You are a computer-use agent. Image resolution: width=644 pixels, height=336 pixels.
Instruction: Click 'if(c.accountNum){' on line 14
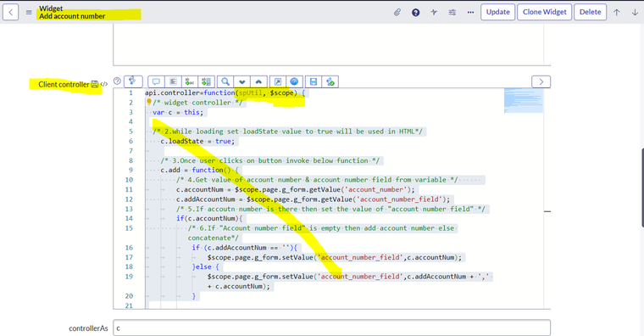[x=209, y=218]
